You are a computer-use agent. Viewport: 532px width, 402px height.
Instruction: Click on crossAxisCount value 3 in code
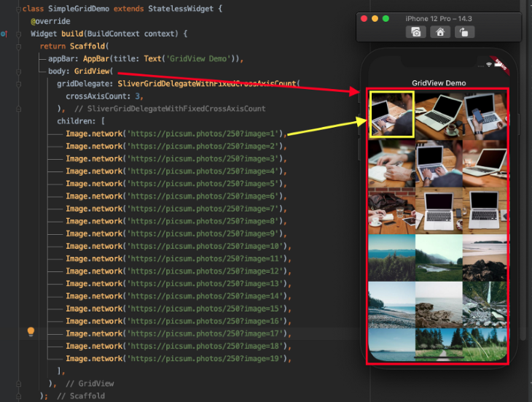tap(138, 96)
